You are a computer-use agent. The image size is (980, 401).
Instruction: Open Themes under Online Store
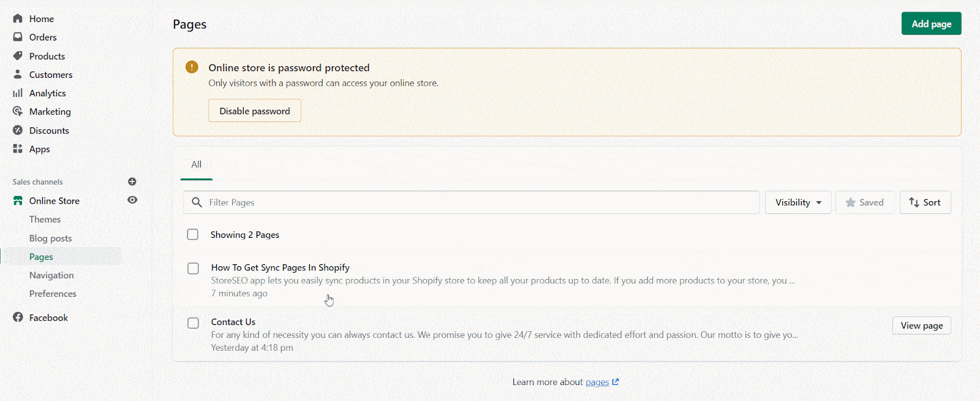click(x=45, y=219)
